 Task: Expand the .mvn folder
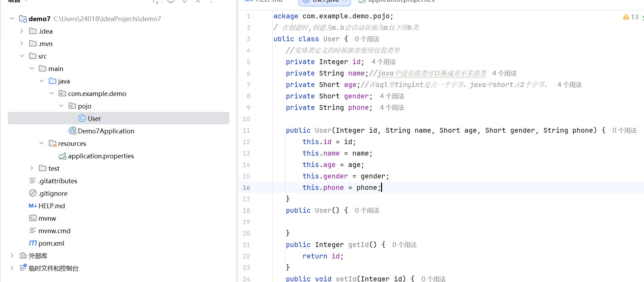click(x=22, y=44)
